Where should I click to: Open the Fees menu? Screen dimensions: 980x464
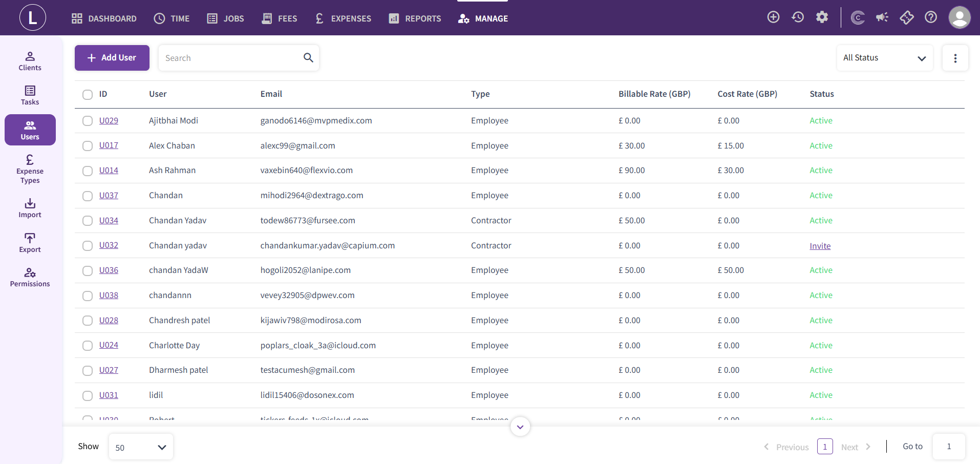click(x=279, y=18)
